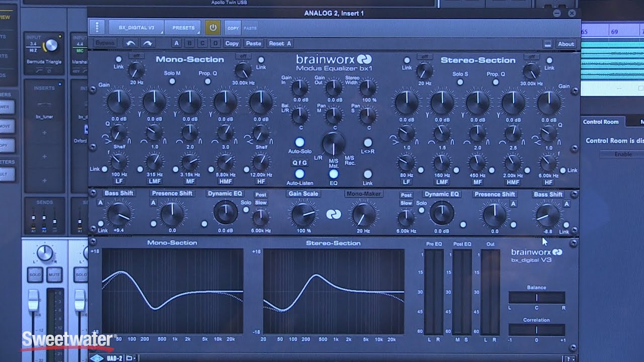Toggle the center Link button under L<>R

coord(368,174)
